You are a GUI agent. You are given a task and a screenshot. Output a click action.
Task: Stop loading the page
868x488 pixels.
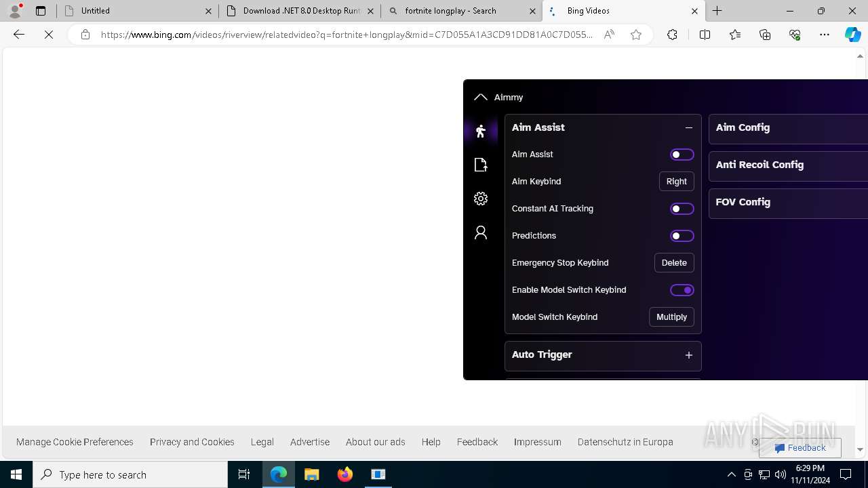pyautogui.click(x=49, y=35)
